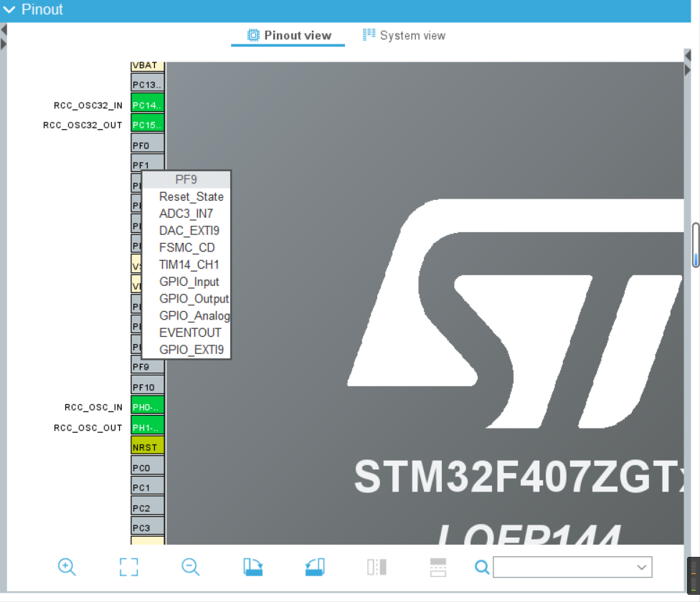Click the NRST pin
Screen dimensions: 700x602
coord(148,446)
